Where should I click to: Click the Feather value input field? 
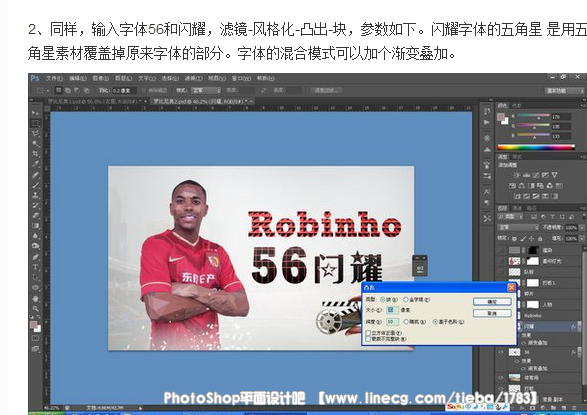click(x=124, y=91)
